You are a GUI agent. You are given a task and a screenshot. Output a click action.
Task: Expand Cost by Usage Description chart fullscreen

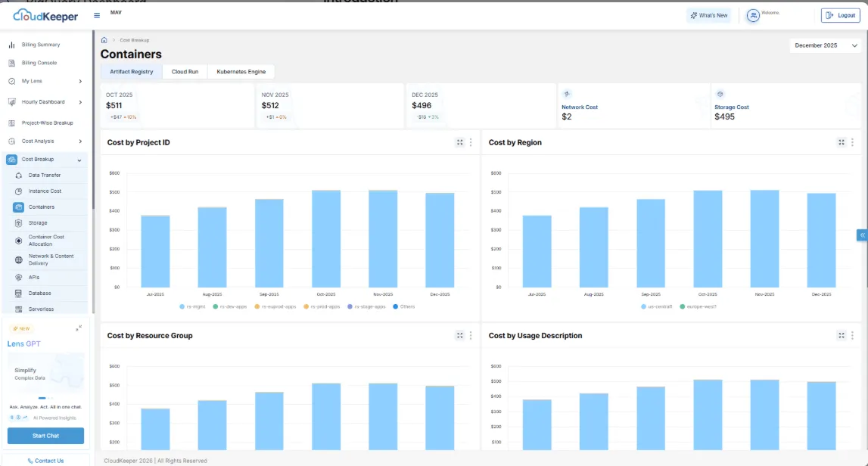point(842,335)
